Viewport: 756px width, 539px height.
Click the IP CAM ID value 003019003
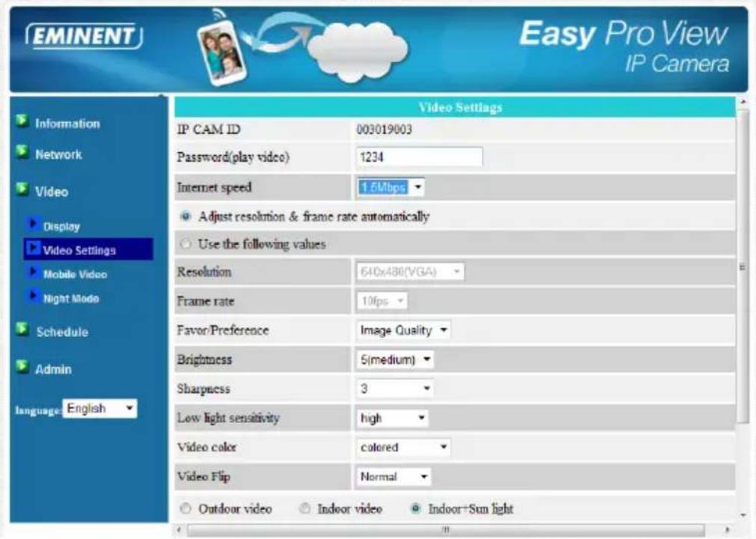384,130
